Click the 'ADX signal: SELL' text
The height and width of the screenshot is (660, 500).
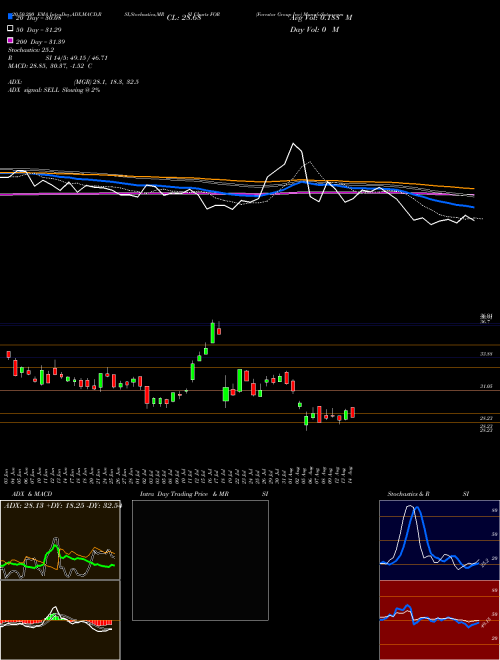point(34,90)
